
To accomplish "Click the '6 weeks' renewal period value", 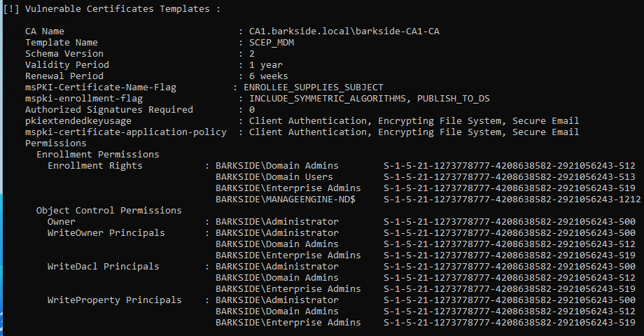I will [x=269, y=76].
